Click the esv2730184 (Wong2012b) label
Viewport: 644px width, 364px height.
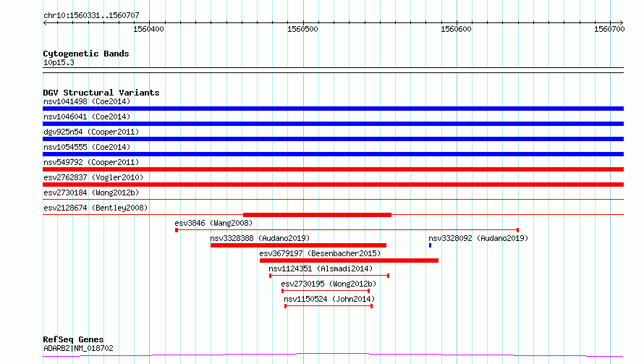point(91,192)
